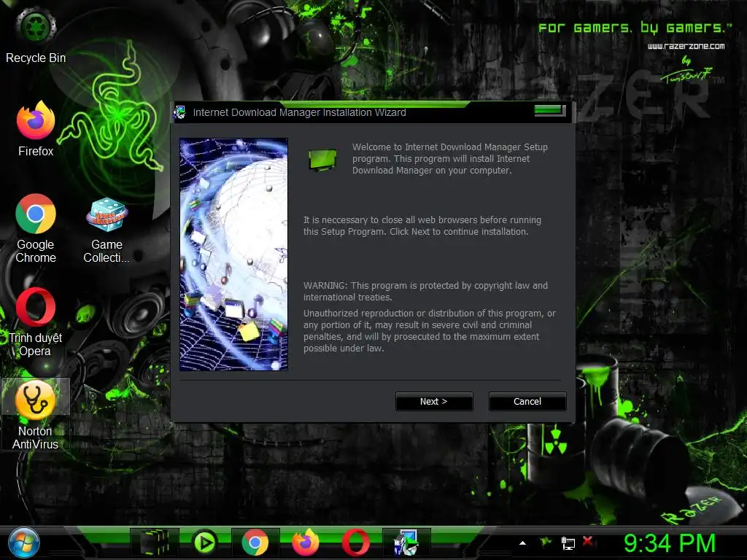Click the IDM installer title-bar icon
Image resolution: width=747 pixels, height=560 pixels.
tap(179, 113)
